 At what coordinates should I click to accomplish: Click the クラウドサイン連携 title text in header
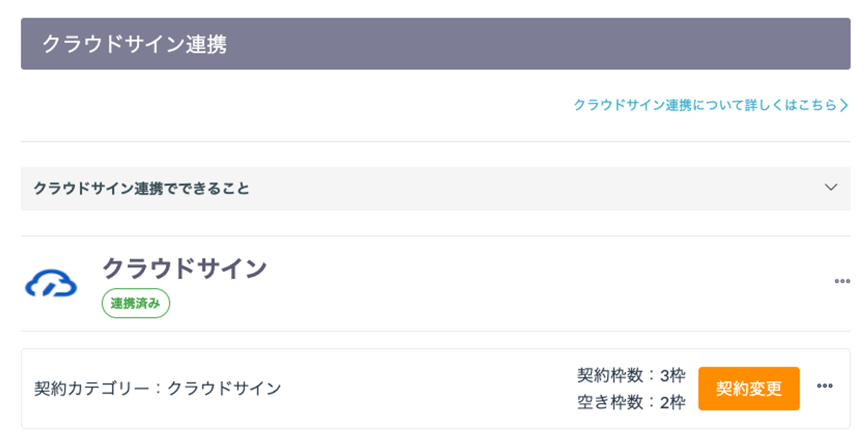[x=134, y=44]
